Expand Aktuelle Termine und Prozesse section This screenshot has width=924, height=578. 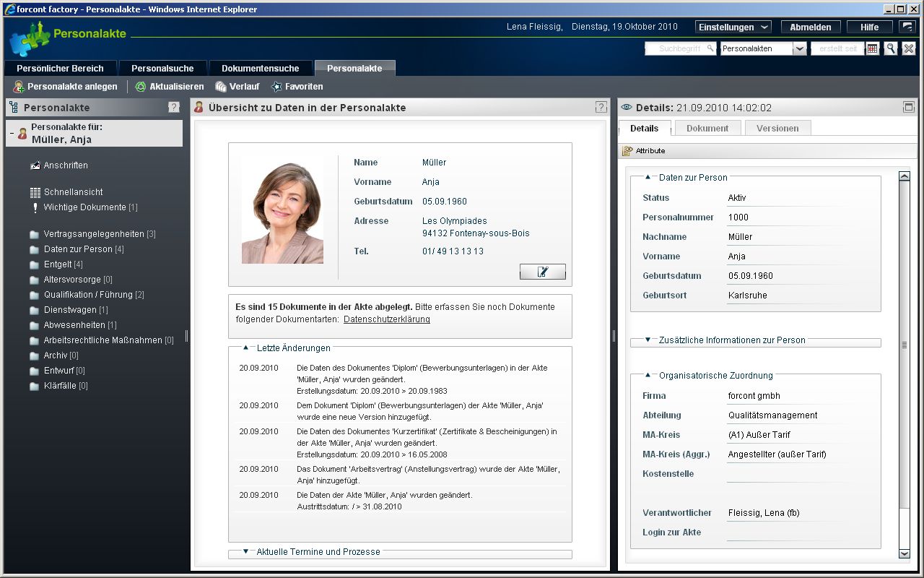coord(245,551)
